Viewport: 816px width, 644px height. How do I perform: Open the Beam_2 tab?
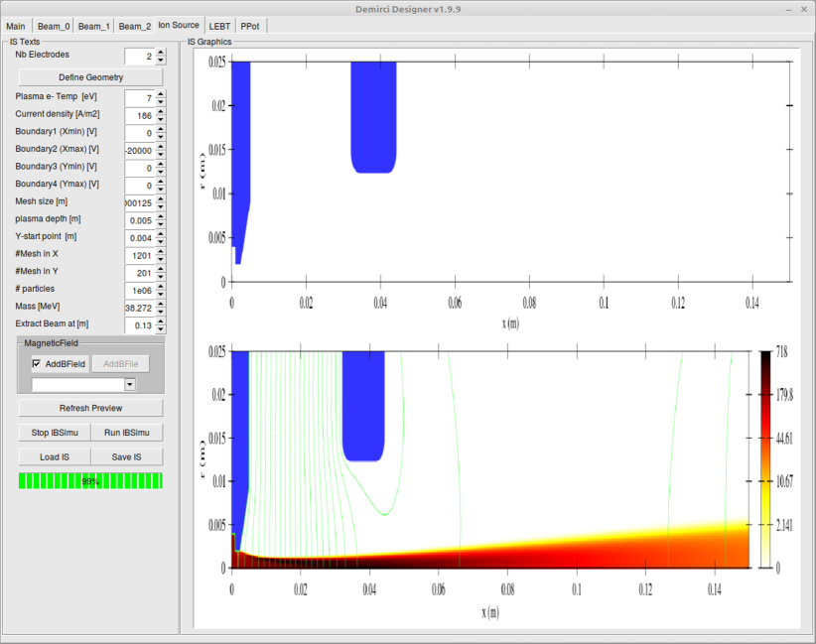pyautogui.click(x=134, y=26)
